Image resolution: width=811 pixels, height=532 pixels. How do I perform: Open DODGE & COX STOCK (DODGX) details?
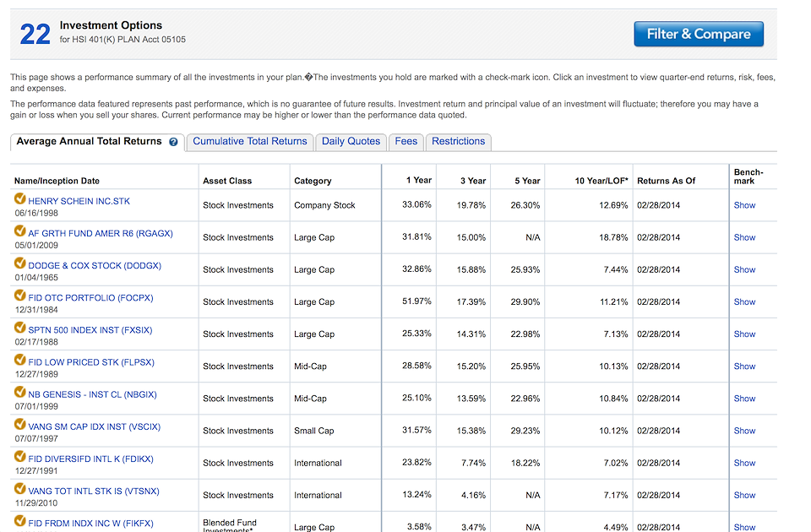[x=95, y=265]
